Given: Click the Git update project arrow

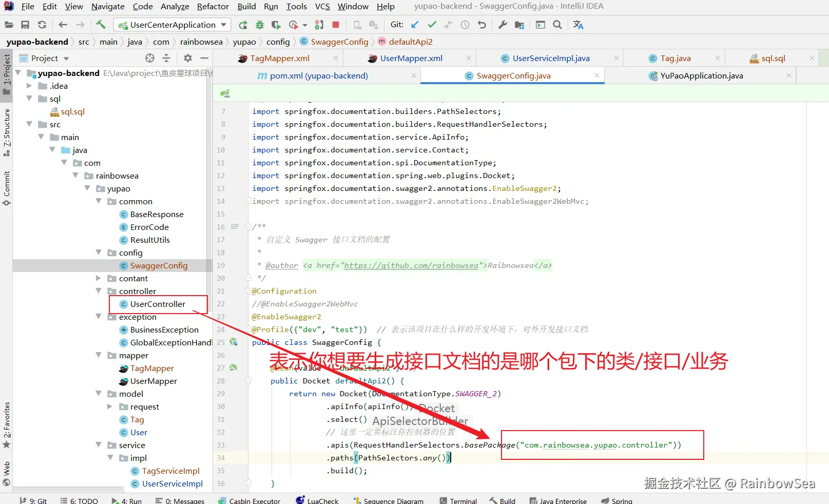Looking at the screenshot, I should (x=415, y=25).
